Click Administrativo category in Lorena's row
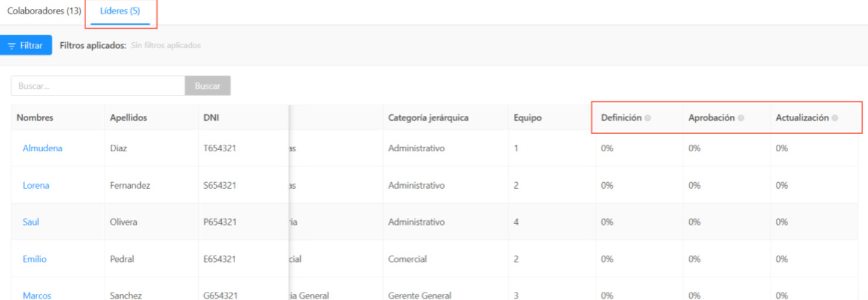Image resolution: width=868 pixels, height=300 pixels. (416, 185)
